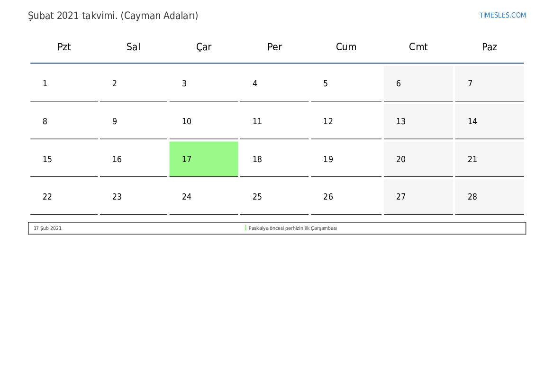This screenshot has height=392, width=554.
Task: Select the highlighted day 17
Action: click(x=203, y=159)
